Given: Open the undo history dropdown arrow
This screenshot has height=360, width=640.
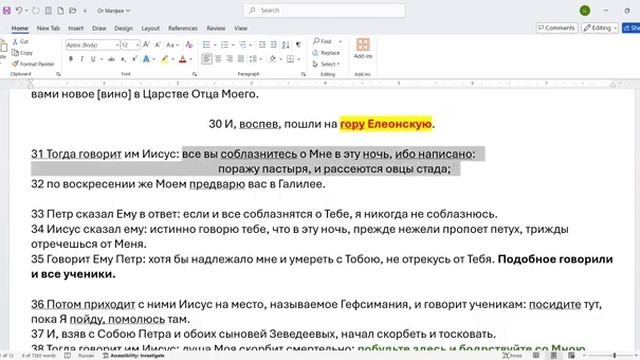Looking at the screenshot, I should click(x=26, y=11).
